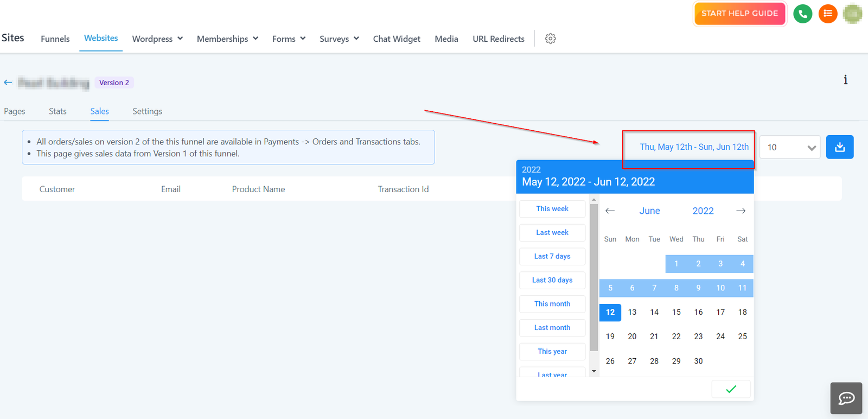
Task: Go to previous month in calendar
Action: point(610,211)
